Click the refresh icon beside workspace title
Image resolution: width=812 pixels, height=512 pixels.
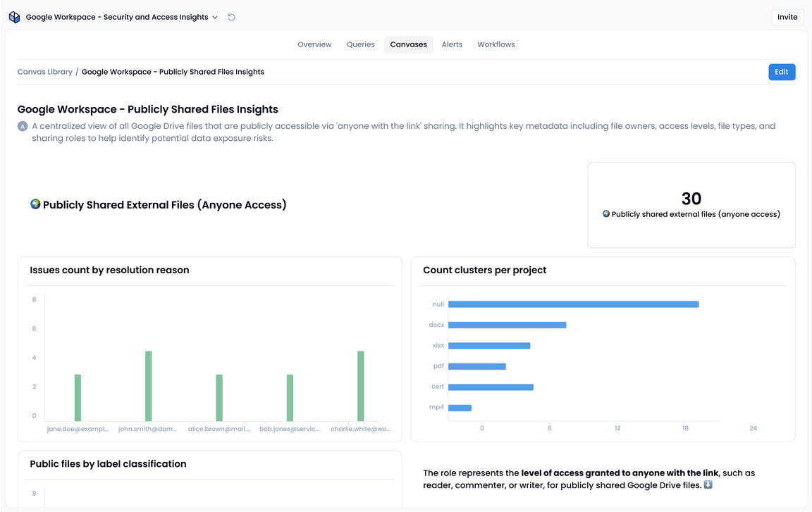tap(231, 17)
